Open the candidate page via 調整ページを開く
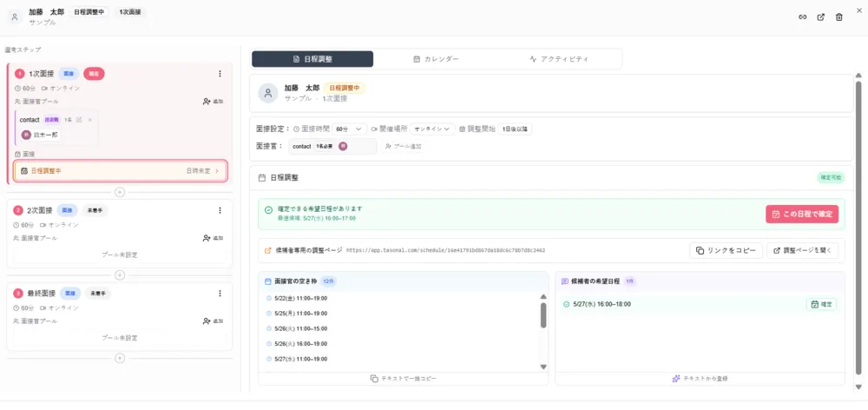 pos(802,250)
